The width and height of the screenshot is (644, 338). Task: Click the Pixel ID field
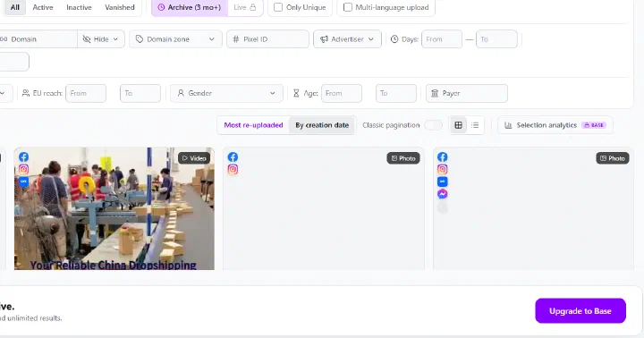[x=267, y=39]
